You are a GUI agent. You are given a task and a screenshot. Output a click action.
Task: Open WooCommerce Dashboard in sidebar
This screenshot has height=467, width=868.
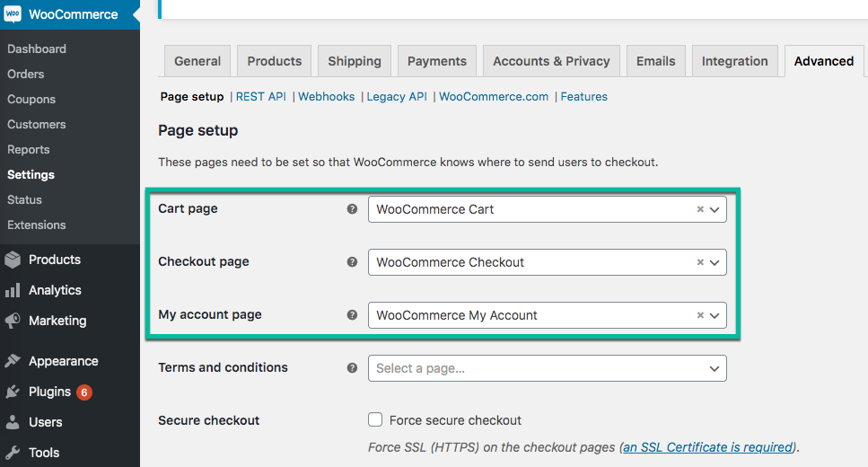37,48
